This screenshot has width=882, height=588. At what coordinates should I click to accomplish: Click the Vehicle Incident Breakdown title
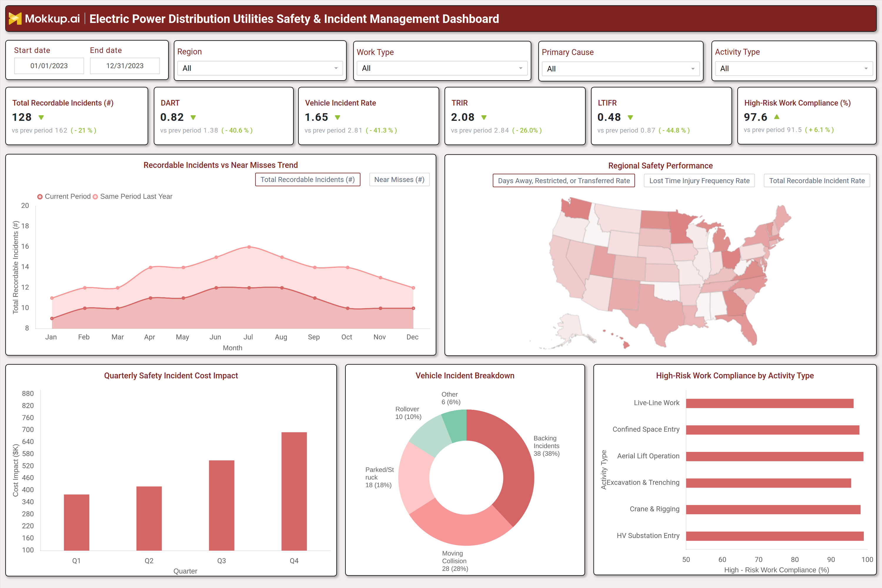465,375
